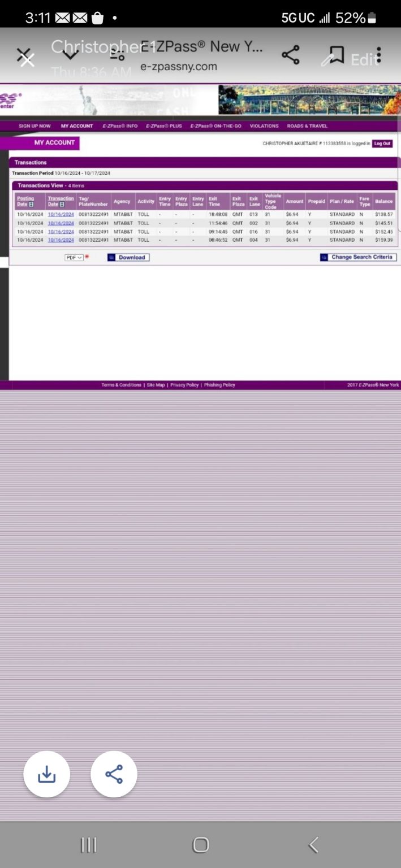Image resolution: width=401 pixels, height=868 pixels.
Task: Tap the down chevron in top bar
Action: (x=71, y=55)
